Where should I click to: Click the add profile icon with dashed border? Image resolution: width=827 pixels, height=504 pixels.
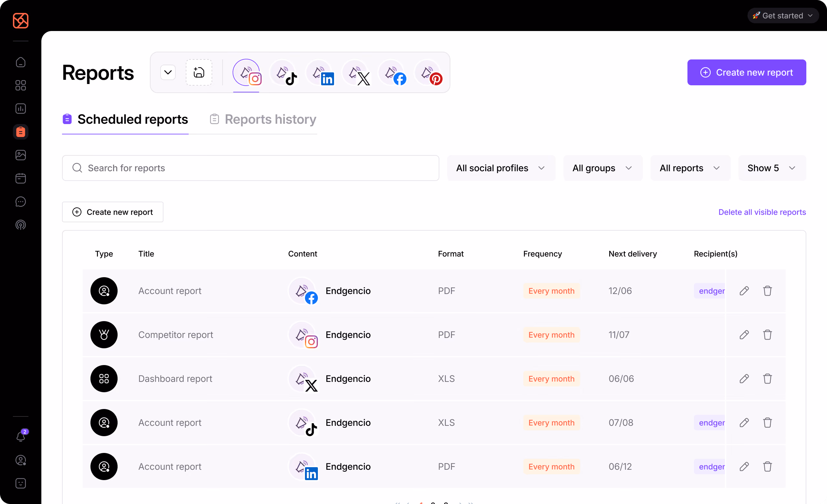click(x=199, y=72)
